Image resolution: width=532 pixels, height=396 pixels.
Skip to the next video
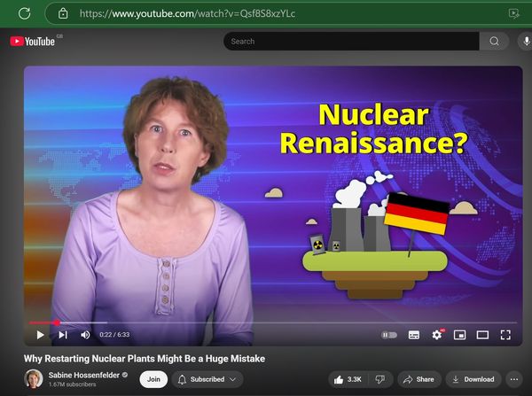63,335
